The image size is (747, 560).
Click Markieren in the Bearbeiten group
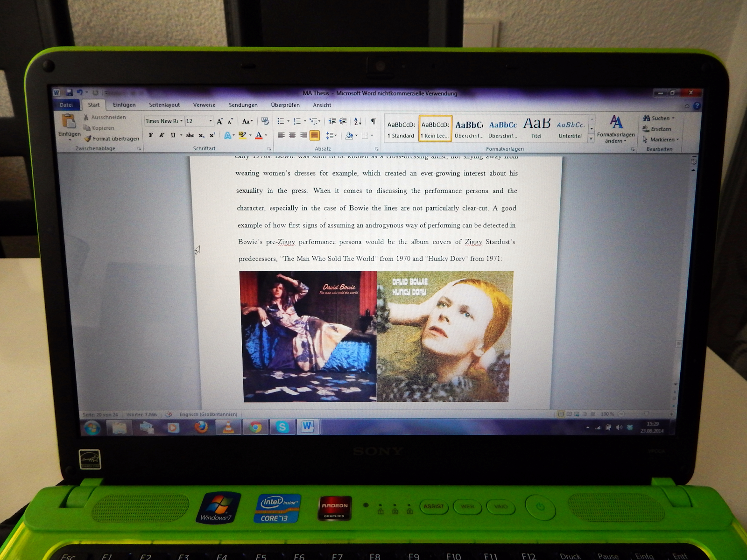[x=661, y=140]
